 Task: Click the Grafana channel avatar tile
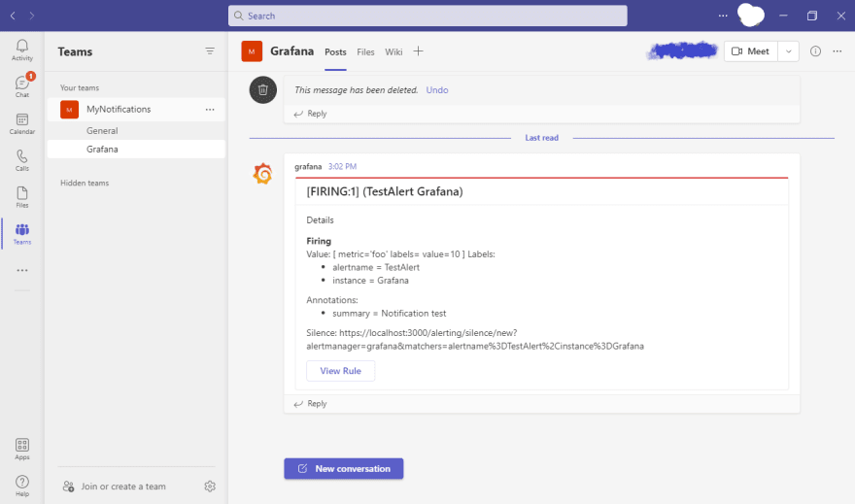pyautogui.click(x=252, y=51)
